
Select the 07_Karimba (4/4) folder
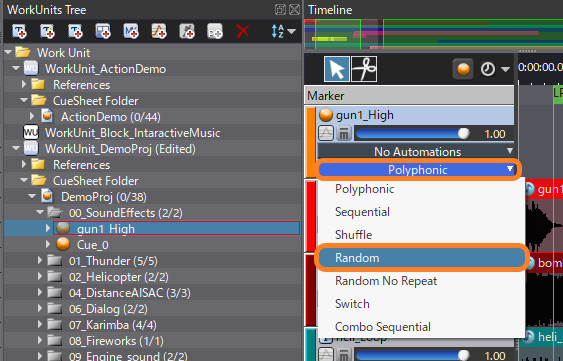click(112, 325)
